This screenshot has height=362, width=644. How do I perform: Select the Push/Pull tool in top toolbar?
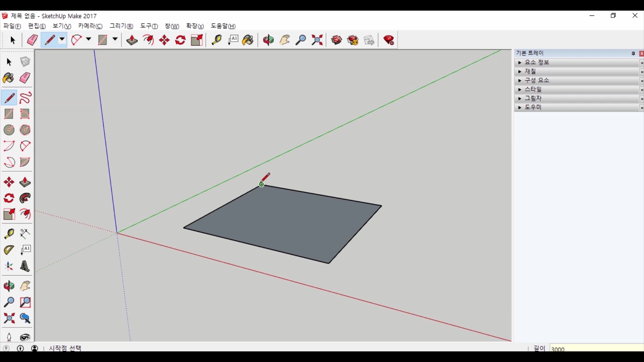(132, 40)
